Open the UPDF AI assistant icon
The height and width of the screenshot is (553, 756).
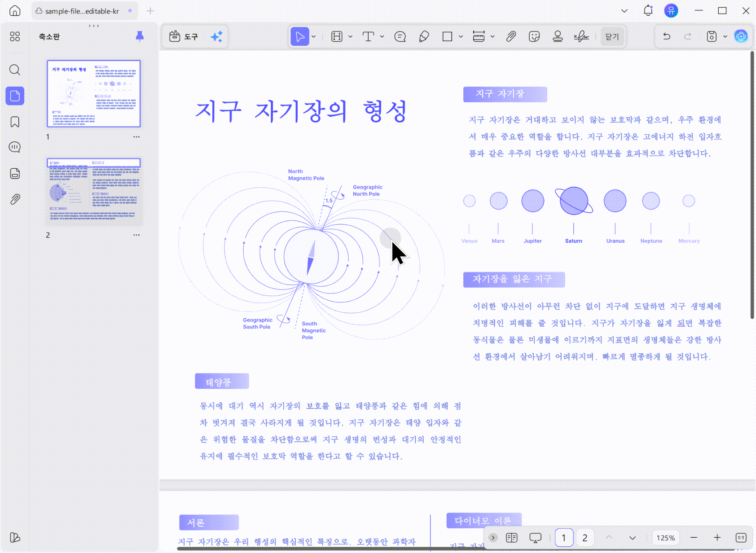[741, 36]
